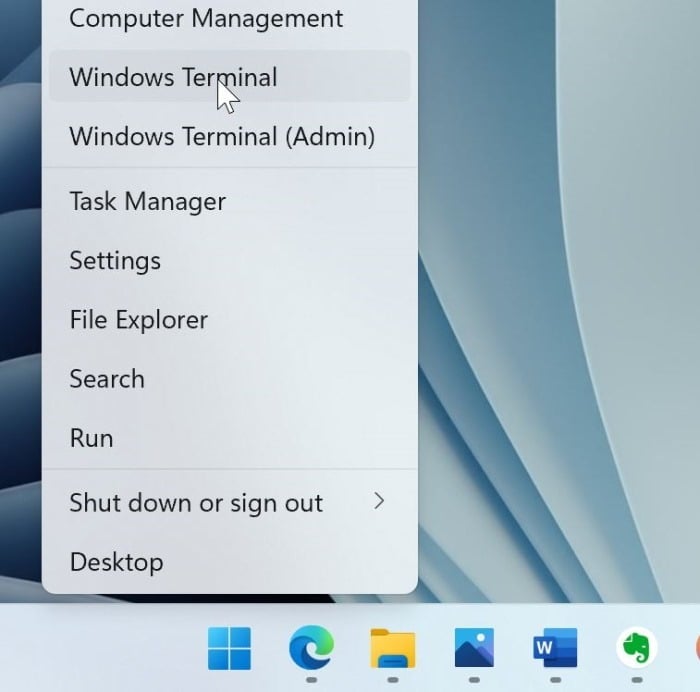Choose Search in the context menu
Screen dimensions: 700x692
coord(229,379)
